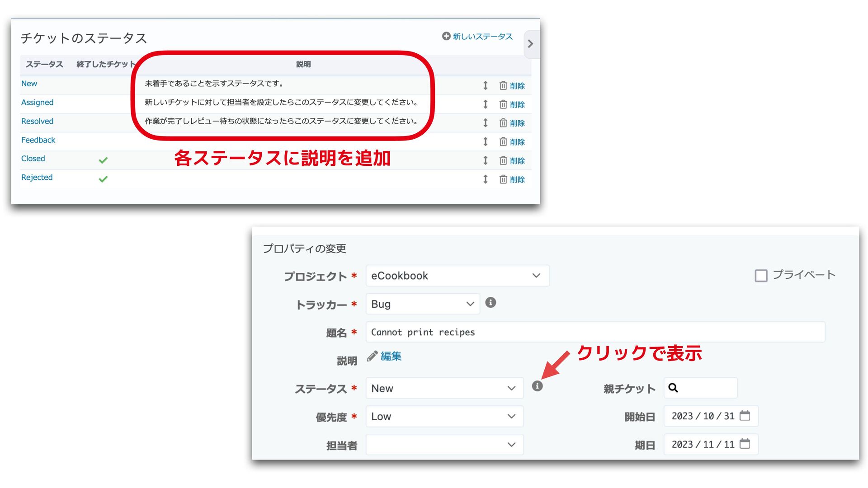Click the plus icon for new status
Image resolution: width=868 pixels, height=488 pixels.
pyautogui.click(x=446, y=36)
